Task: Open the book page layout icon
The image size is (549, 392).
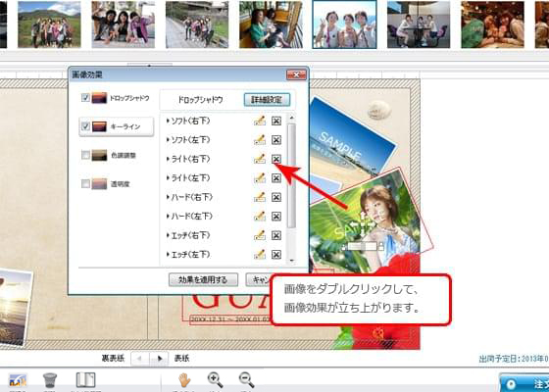Action: click(86, 380)
